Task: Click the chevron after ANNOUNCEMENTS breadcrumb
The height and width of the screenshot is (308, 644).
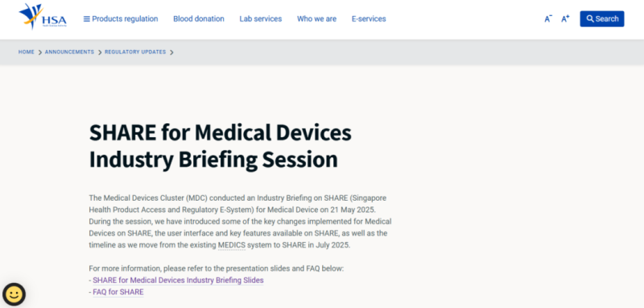Action: click(x=100, y=52)
